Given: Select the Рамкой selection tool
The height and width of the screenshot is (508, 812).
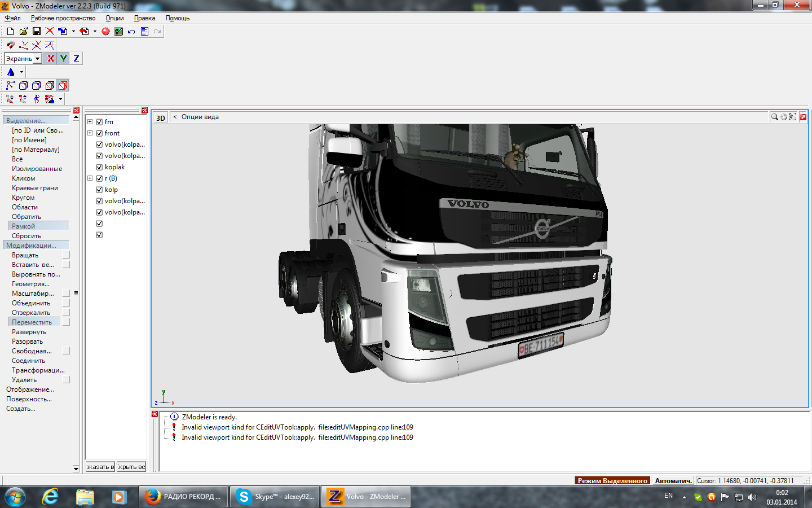Looking at the screenshot, I should (39, 226).
